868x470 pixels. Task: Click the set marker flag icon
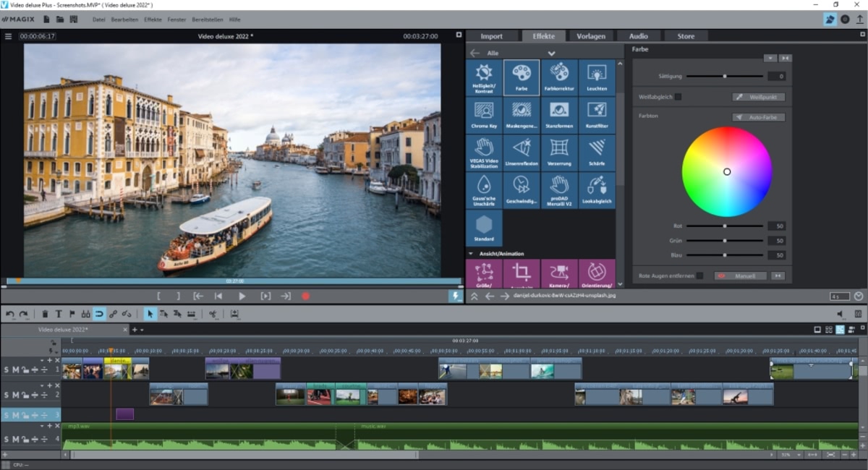click(x=72, y=314)
